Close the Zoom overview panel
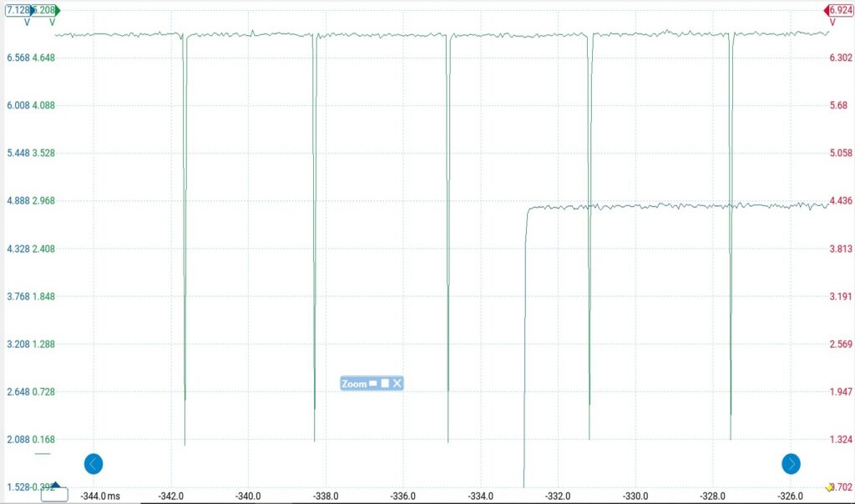The width and height of the screenshot is (855, 504). pos(397,383)
